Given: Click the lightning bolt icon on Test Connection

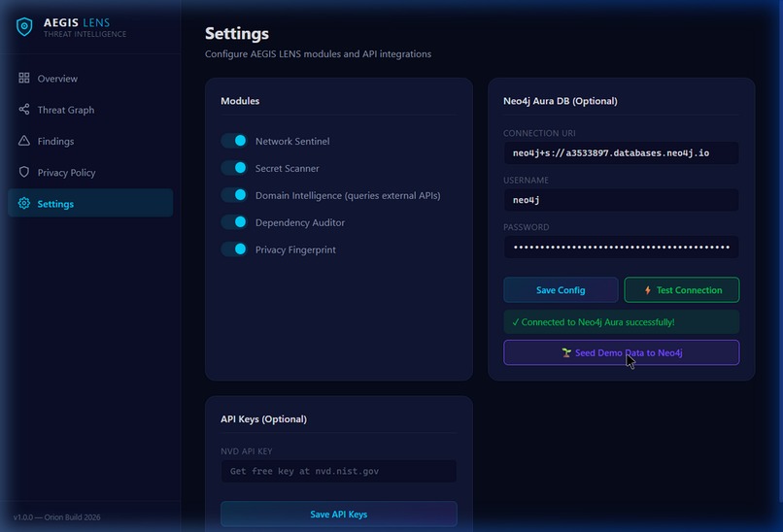Looking at the screenshot, I should click(647, 290).
